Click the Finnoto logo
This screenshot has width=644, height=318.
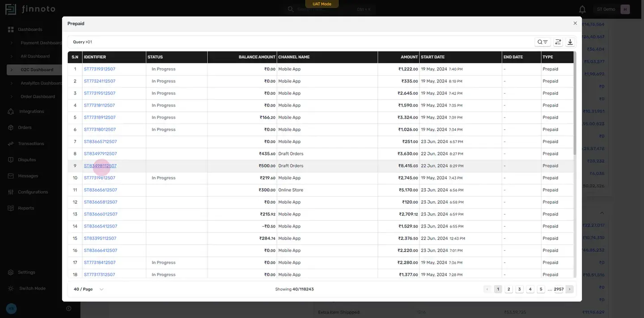coord(30,9)
